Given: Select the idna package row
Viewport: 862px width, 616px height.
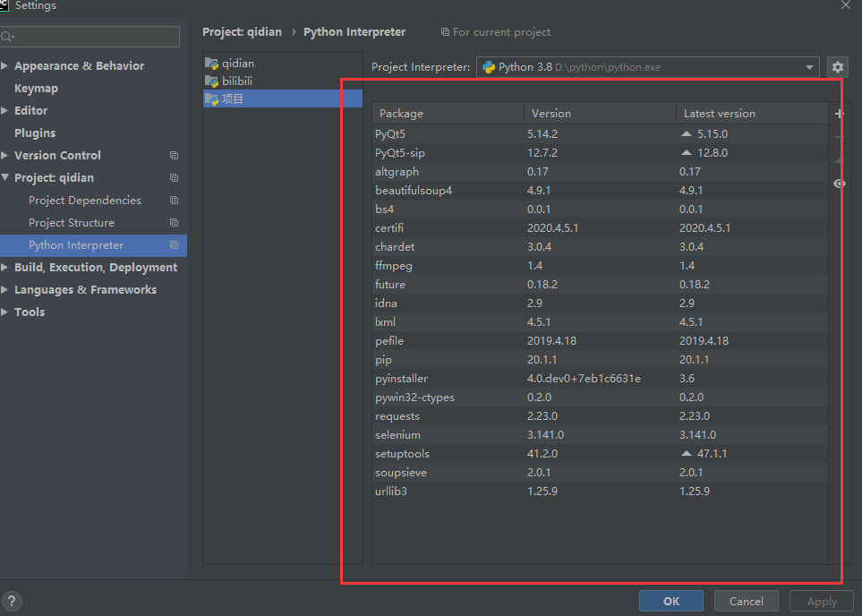Looking at the screenshot, I should tap(601, 303).
